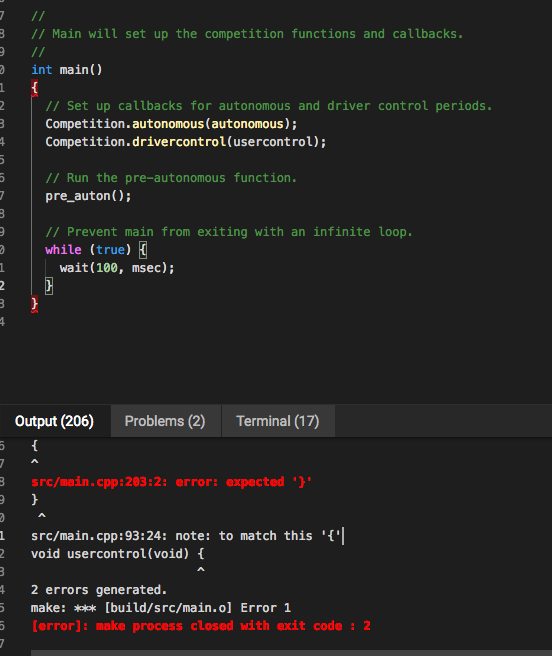Click the Competition.autonomous(autonomous) line
Image resolution: width=552 pixels, height=656 pixels.
tap(171, 124)
